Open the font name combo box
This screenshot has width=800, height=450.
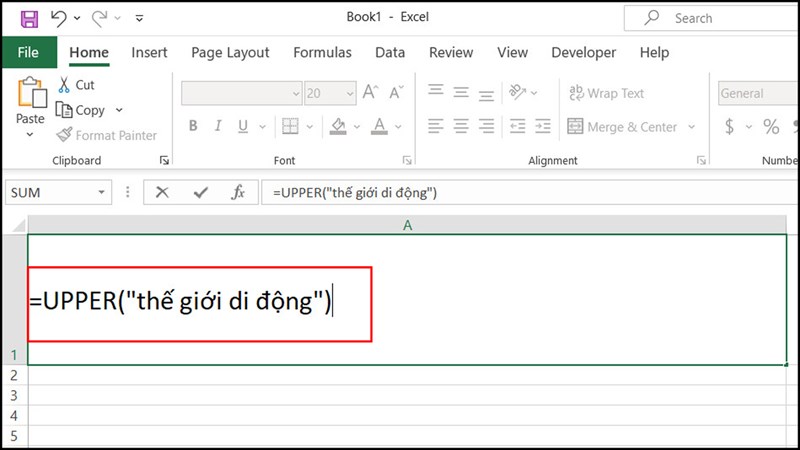coord(241,93)
